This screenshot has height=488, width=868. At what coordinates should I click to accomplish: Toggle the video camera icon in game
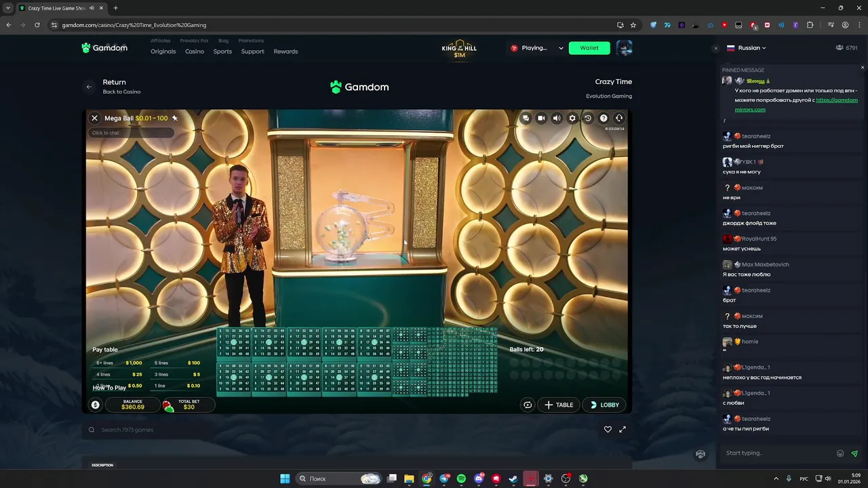click(x=541, y=118)
